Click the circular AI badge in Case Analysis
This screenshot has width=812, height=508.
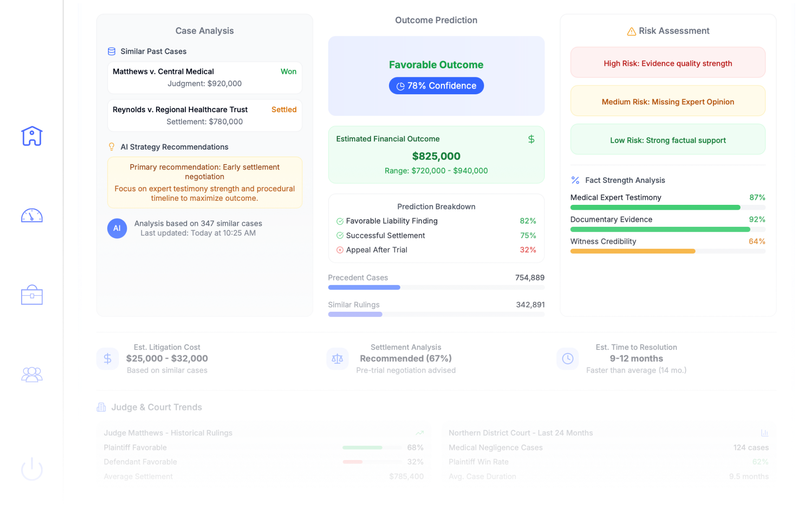[117, 228]
